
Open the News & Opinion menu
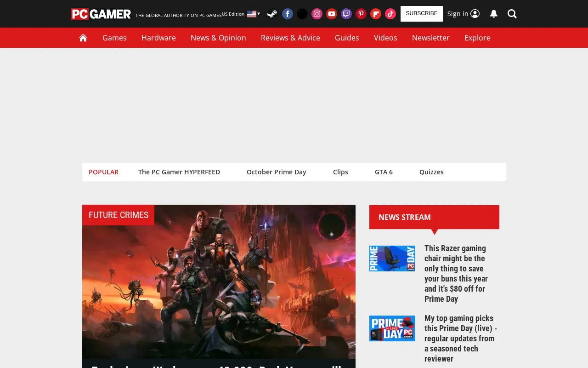coord(218,38)
